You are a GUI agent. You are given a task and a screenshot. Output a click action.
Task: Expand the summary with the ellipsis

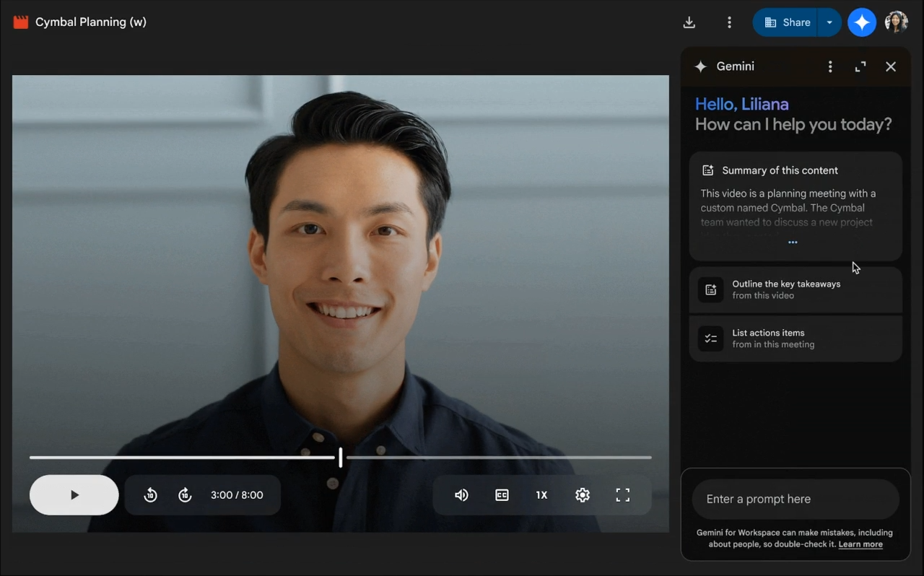pos(793,243)
